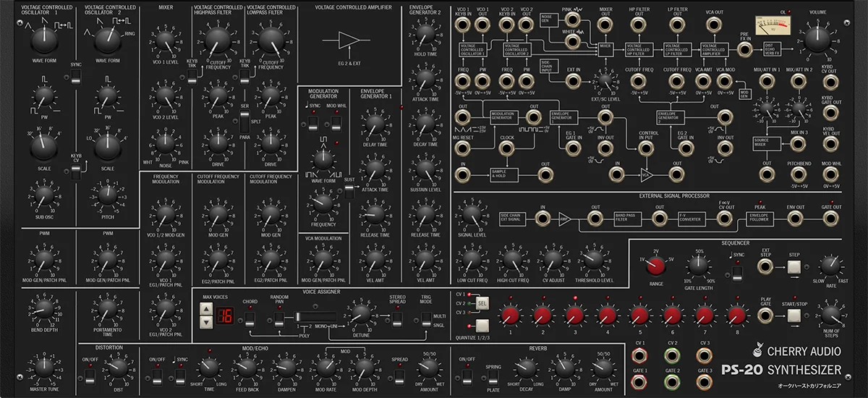Click the sequencer STEP button
Viewport: 868px width, 398px height.
click(794, 267)
